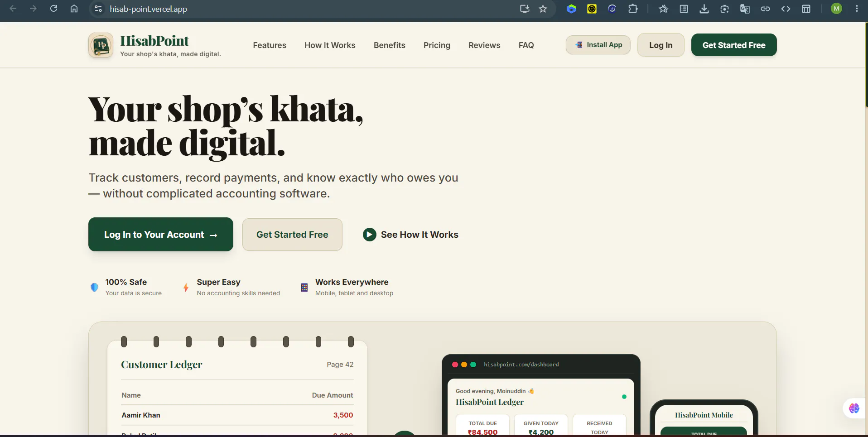This screenshot has width=868, height=437.
Task: Open browser three-dot menu
Action: (857, 9)
